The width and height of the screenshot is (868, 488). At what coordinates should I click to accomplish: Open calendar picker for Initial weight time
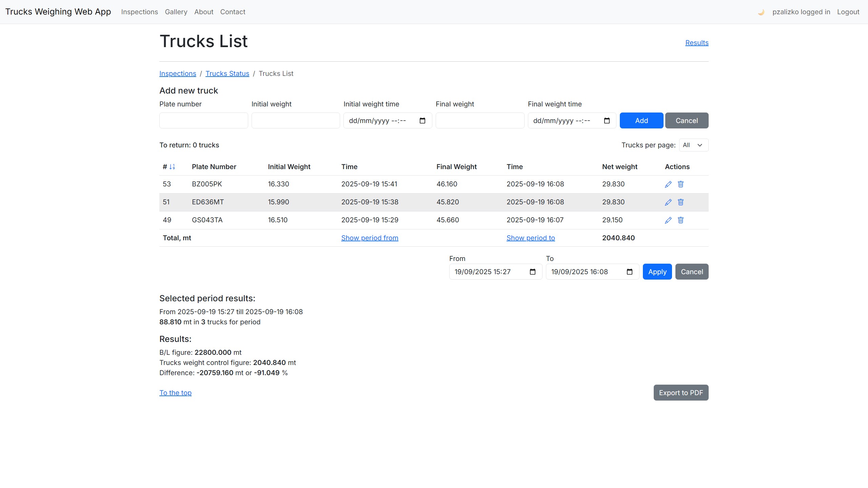point(422,121)
